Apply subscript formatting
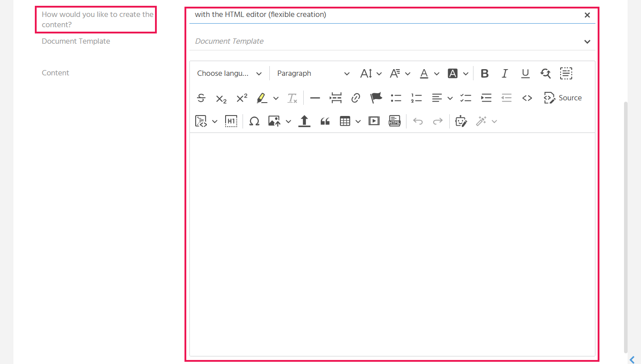 pyautogui.click(x=222, y=98)
